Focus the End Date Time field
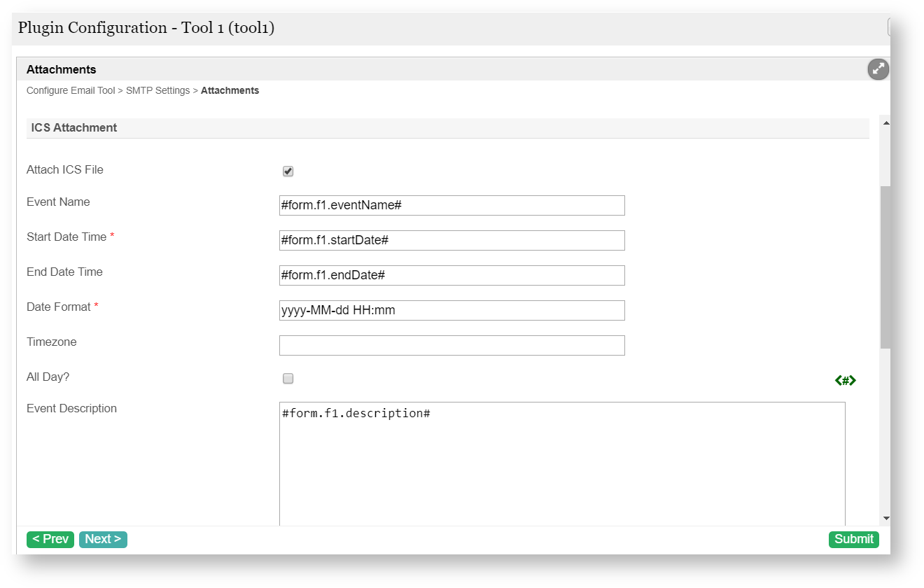 [451, 275]
